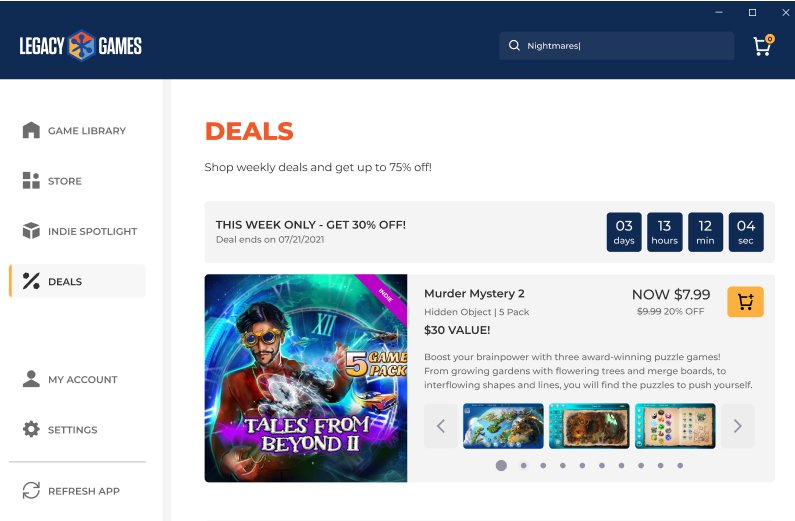Add Murder Mystery 2 to cart
The width and height of the screenshot is (795, 521).
point(745,302)
